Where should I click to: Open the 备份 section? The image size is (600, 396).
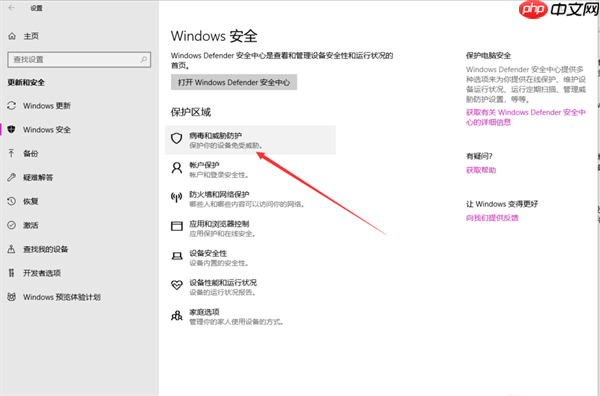(31, 153)
